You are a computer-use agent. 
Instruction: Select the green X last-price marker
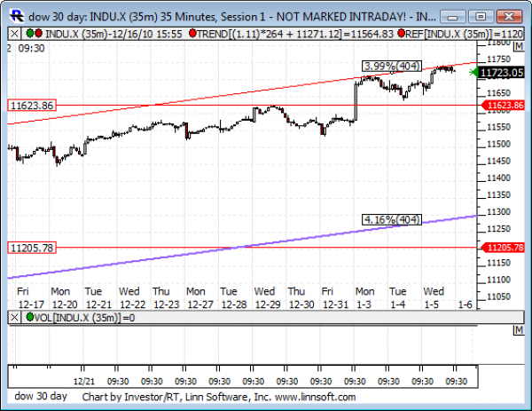click(x=473, y=73)
